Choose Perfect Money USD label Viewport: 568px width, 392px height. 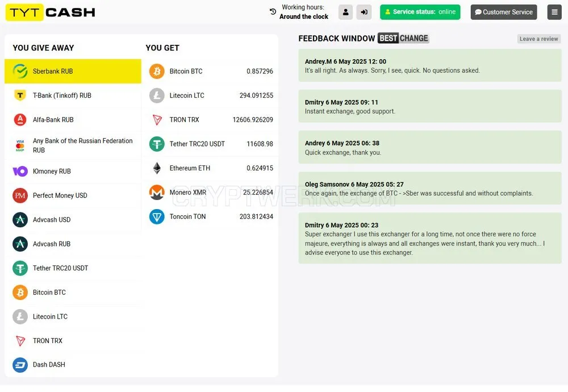click(x=60, y=195)
